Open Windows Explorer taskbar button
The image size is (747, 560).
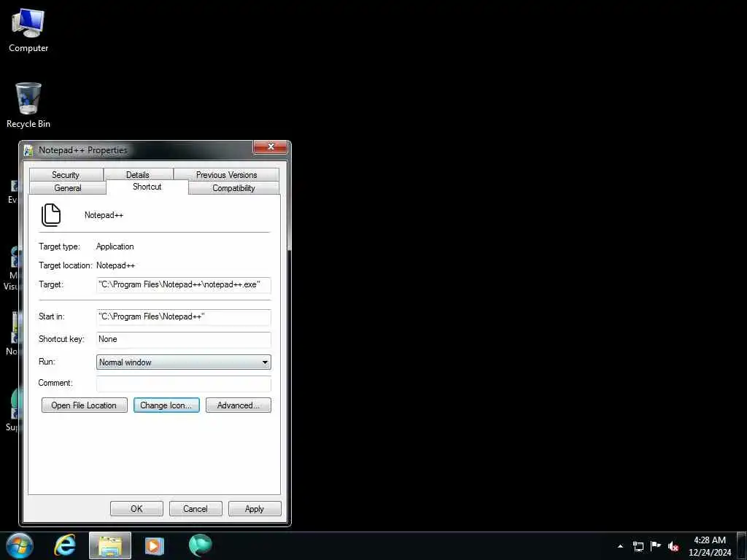coord(110,545)
